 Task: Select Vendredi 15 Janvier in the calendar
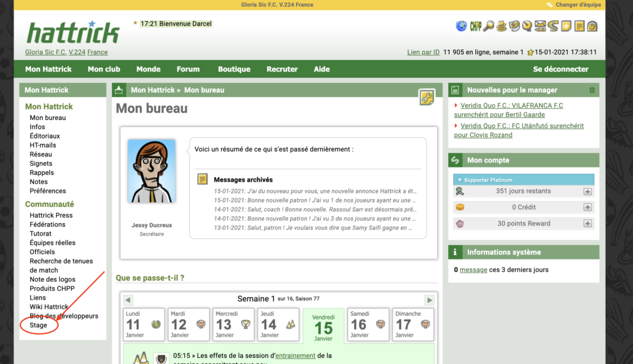pos(323,326)
